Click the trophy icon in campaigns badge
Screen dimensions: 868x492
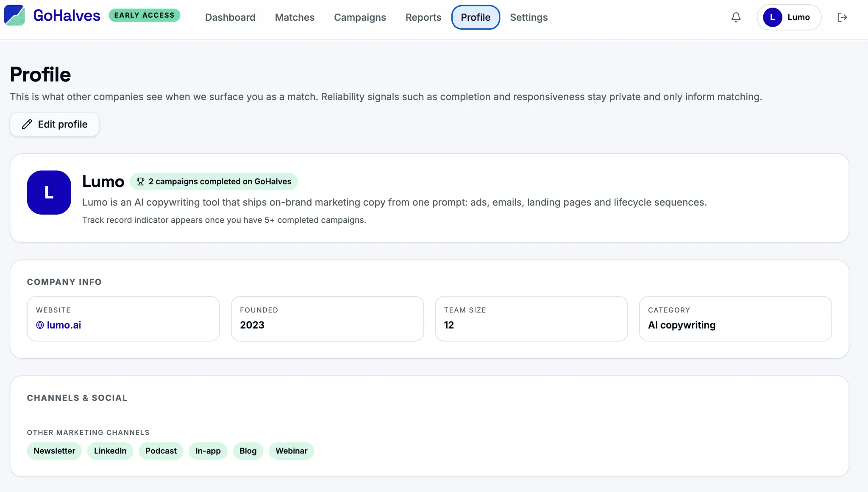coord(140,182)
